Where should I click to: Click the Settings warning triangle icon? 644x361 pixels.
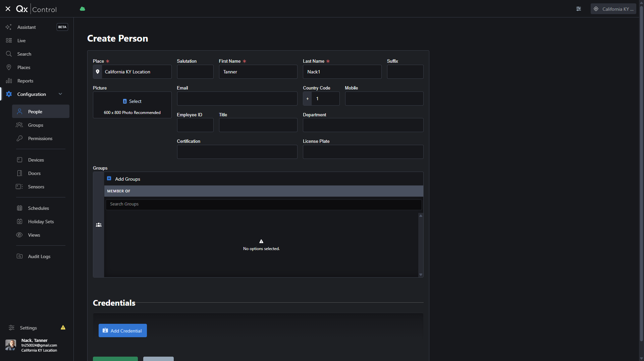pyautogui.click(x=63, y=327)
